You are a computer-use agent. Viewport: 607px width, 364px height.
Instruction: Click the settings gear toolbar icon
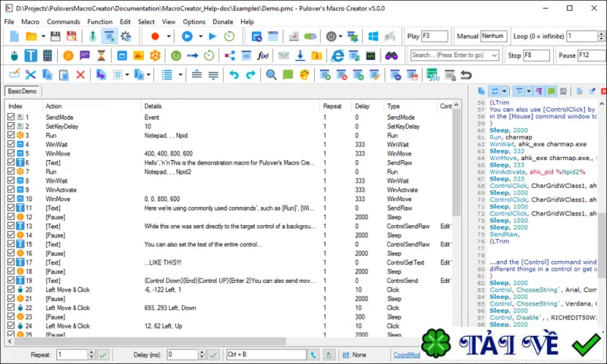(126, 36)
